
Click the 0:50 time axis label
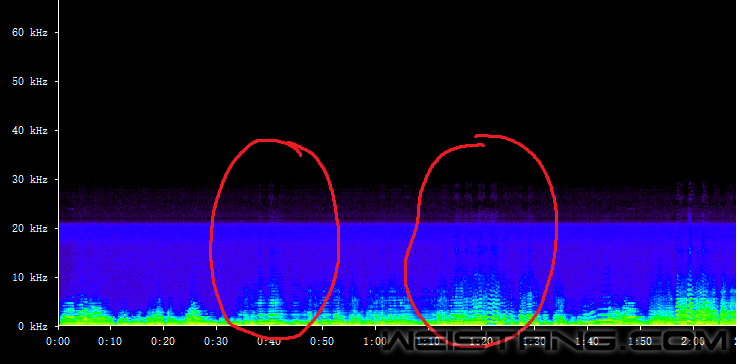tap(322, 341)
